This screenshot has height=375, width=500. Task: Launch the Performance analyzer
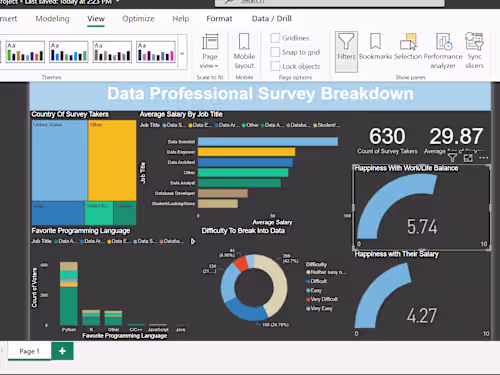click(x=443, y=51)
